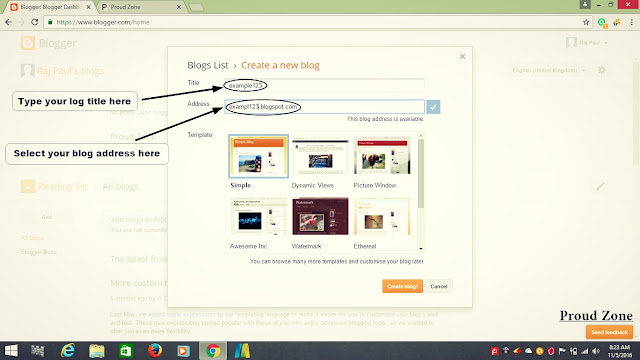Click the Chrome taskbar icon
The image size is (640, 360).
click(213, 351)
